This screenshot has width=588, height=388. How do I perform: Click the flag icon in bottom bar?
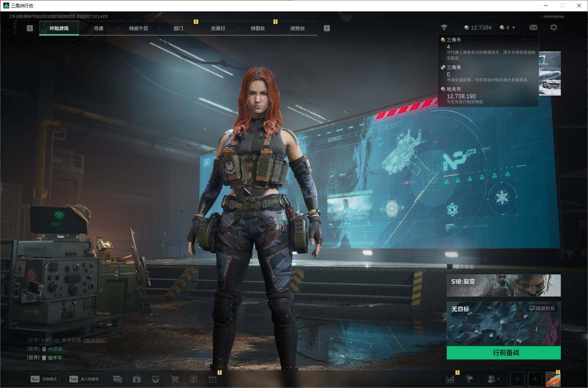click(469, 379)
